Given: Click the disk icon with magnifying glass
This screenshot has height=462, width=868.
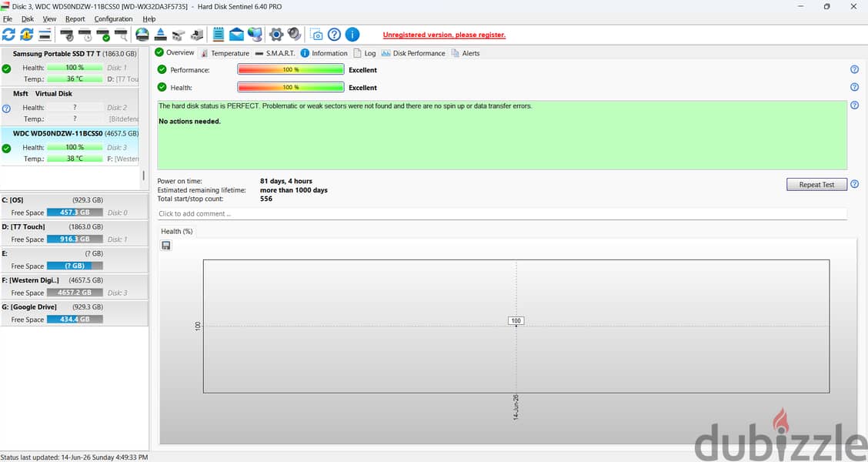Looking at the screenshot, I should click(x=122, y=35).
